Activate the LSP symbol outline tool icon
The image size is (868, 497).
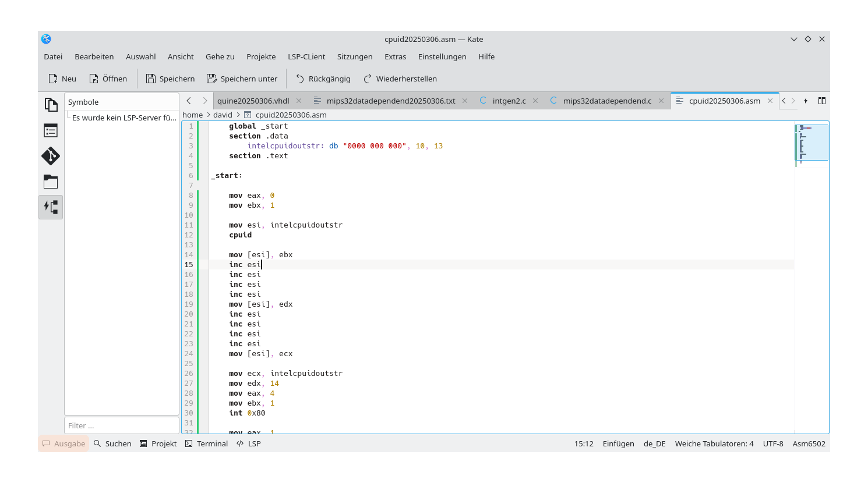click(51, 207)
